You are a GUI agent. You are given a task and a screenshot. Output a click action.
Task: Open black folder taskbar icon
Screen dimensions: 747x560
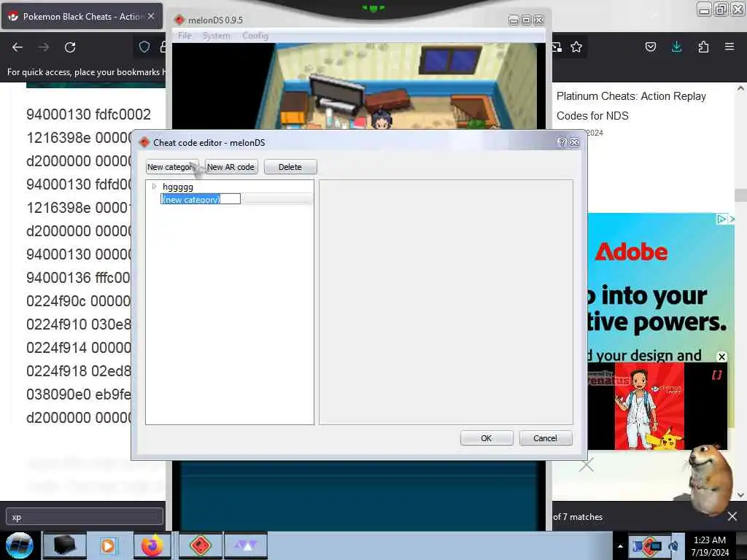[64, 545]
